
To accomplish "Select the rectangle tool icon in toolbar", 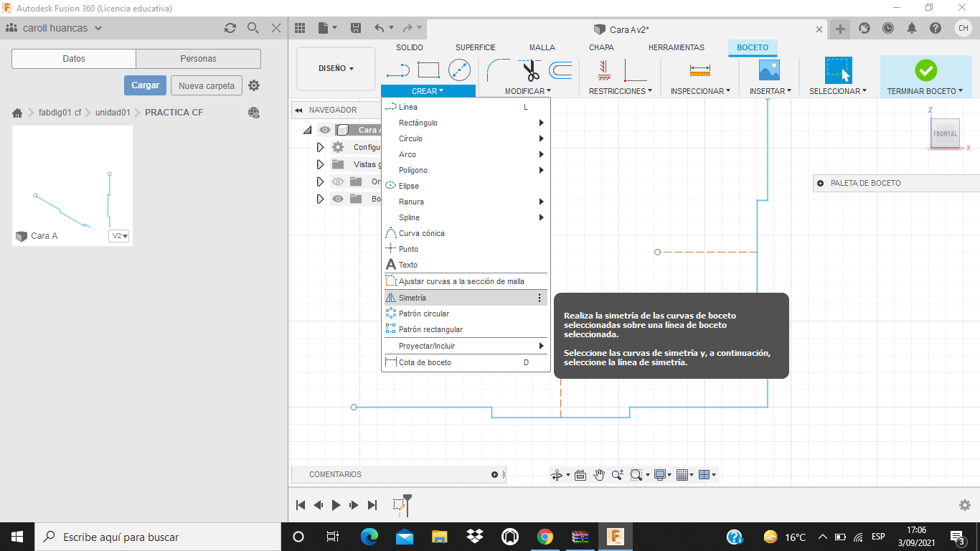I will click(x=428, y=70).
